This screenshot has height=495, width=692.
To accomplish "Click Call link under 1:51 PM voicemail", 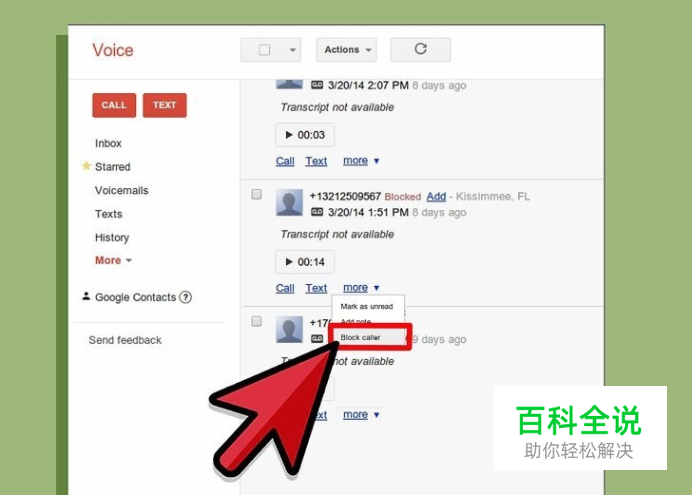I will click(x=285, y=288).
